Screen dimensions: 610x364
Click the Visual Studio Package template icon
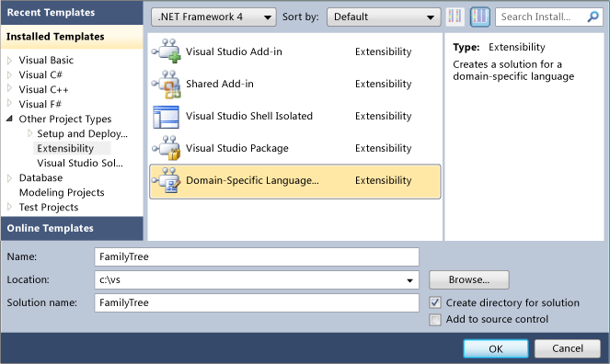pyautogui.click(x=167, y=148)
